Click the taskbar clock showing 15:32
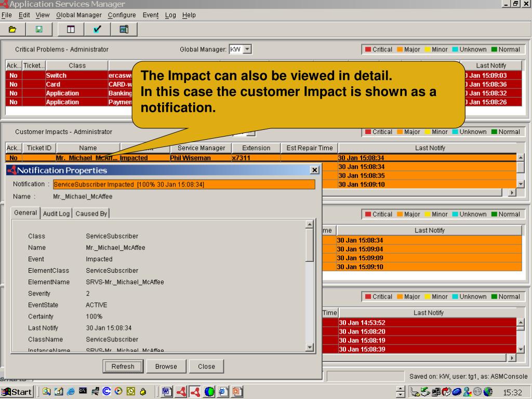Viewport: 532px width, 399px height. (x=513, y=393)
